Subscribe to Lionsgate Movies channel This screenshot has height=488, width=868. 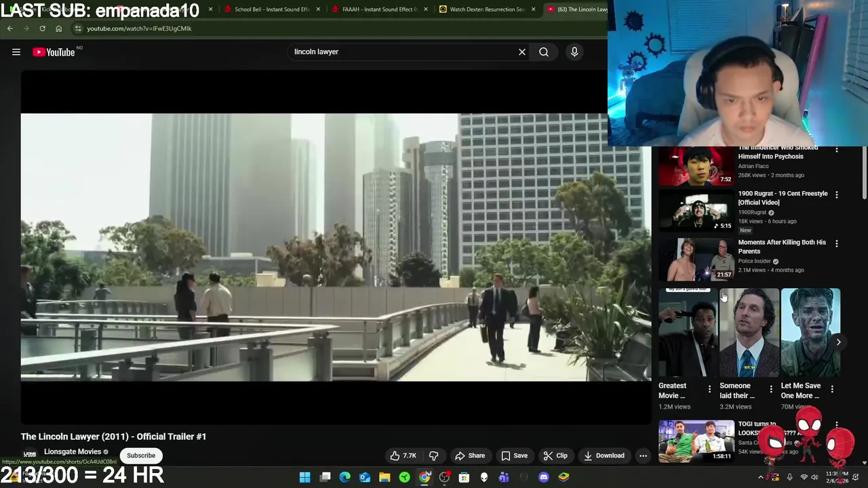click(141, 455)
